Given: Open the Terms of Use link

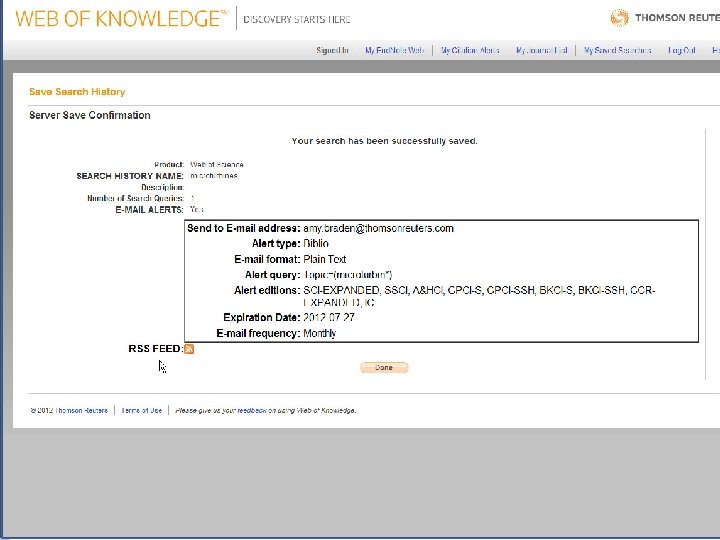Looking at the screenshot, I should (x=141, y=411).
